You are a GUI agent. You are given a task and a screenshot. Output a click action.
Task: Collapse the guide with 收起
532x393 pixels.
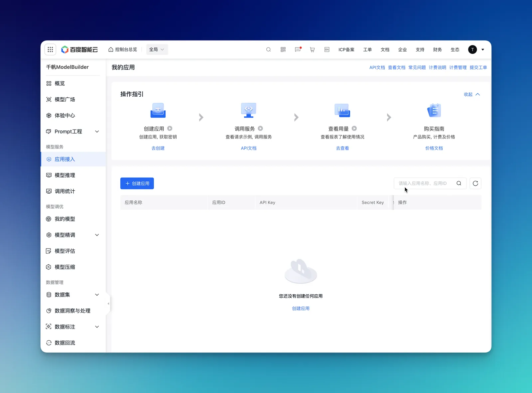click(472, 94)
